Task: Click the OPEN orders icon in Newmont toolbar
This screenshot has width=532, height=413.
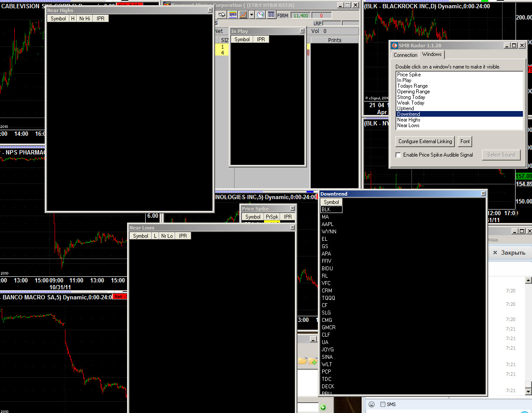Action: 233,15
